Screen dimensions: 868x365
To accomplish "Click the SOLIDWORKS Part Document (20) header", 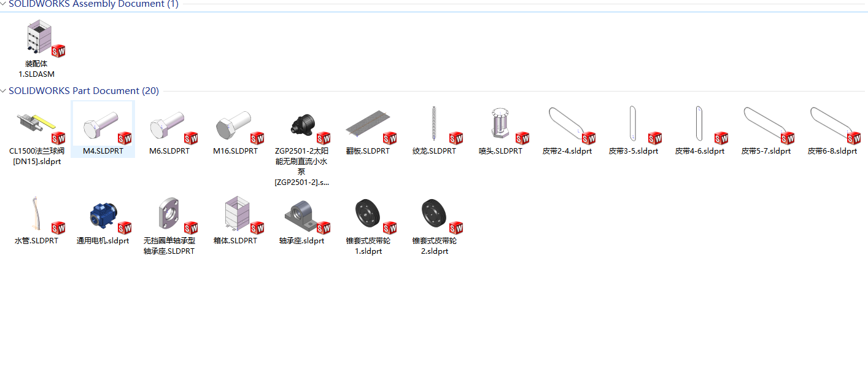I will pyautogui.click(x=83, y=91).
